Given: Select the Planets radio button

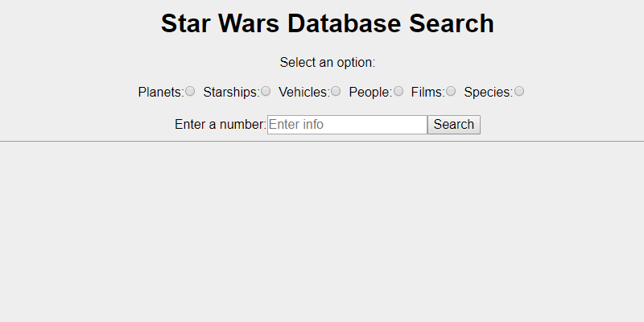Looking at the screenshot, I should (190, 91).
